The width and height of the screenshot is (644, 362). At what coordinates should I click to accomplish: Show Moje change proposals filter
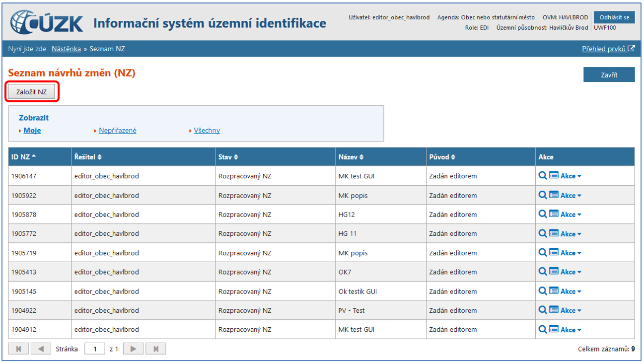point(32,131)
